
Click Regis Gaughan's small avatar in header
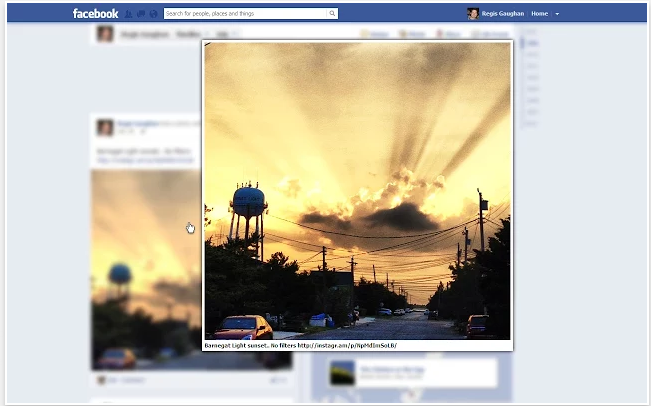(x=473, y=14)
